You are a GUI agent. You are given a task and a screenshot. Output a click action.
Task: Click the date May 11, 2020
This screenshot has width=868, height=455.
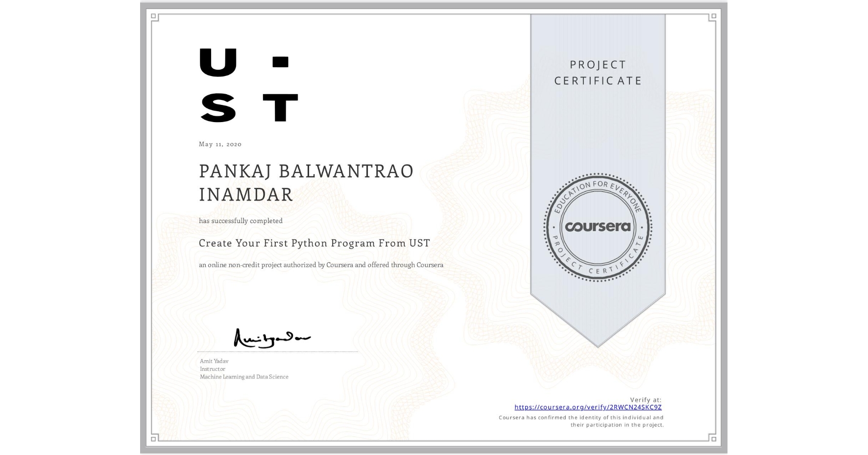coord(219,144)
